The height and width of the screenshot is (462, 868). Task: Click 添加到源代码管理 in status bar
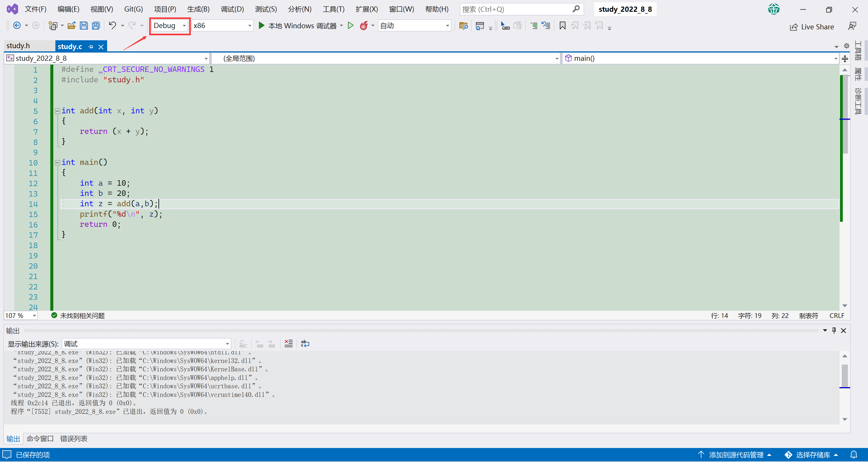[x=736, y=455]
